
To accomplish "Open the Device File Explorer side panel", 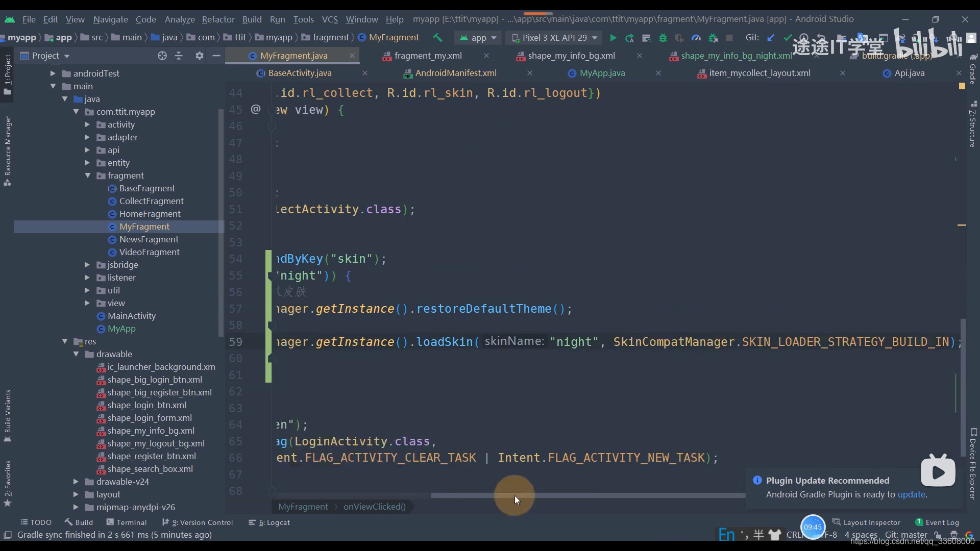I will tap(973, 463).
